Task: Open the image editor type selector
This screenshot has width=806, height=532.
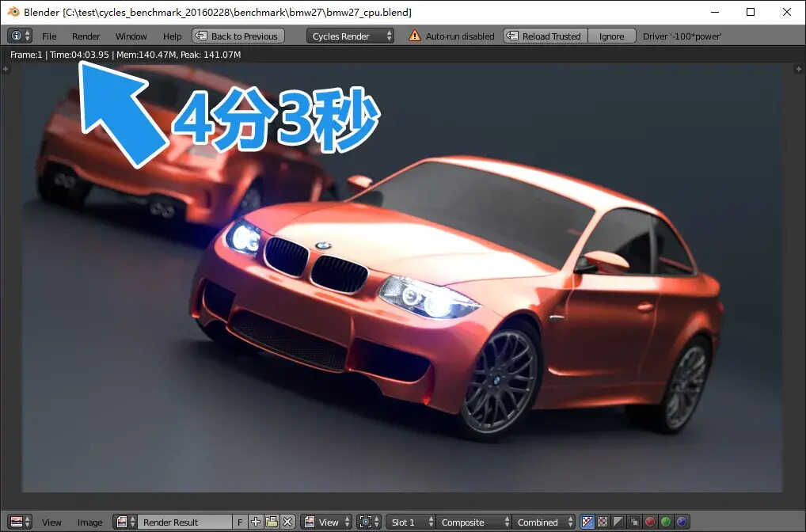Action: [20, 522]
